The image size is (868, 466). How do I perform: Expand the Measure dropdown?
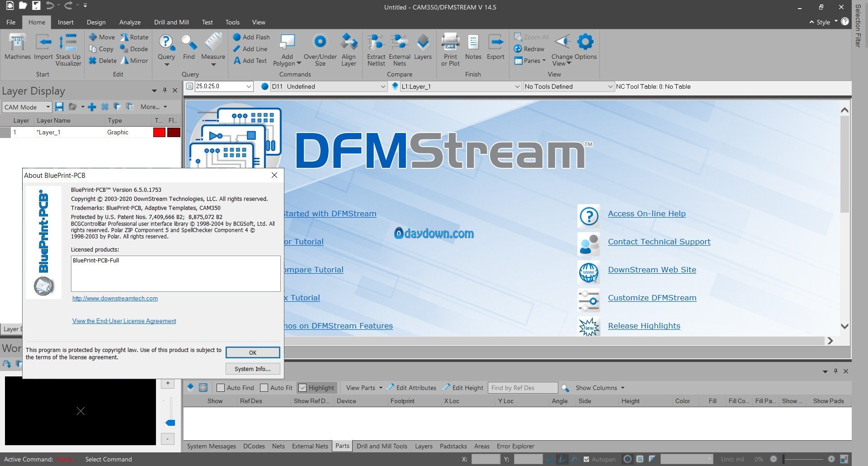tap(213, 64)
